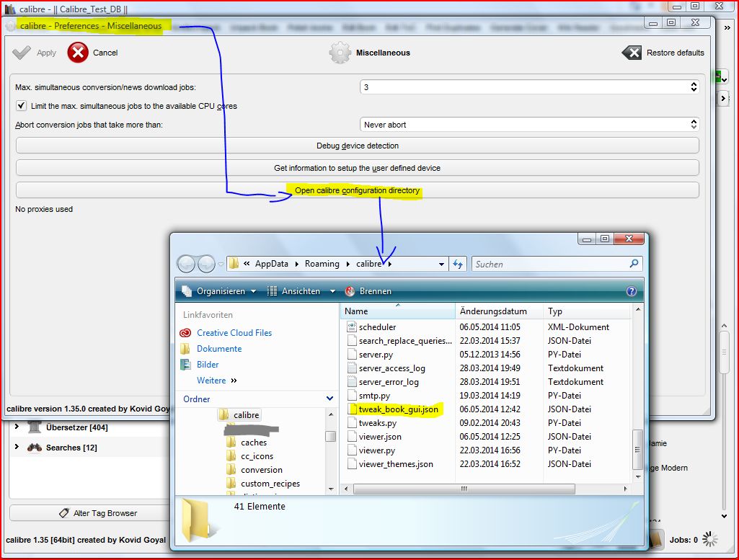Click the file list vertical scrollbar thumb

tap(637, 449)
